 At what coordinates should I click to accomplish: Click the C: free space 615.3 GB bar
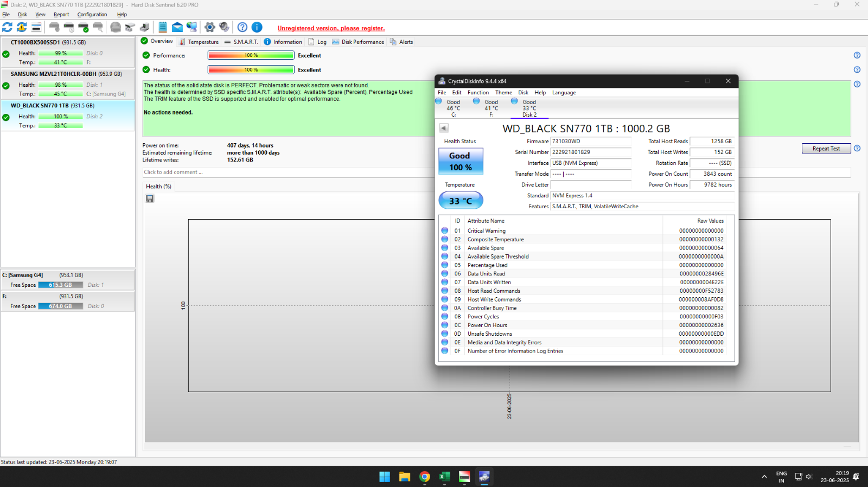coord(61,285)
